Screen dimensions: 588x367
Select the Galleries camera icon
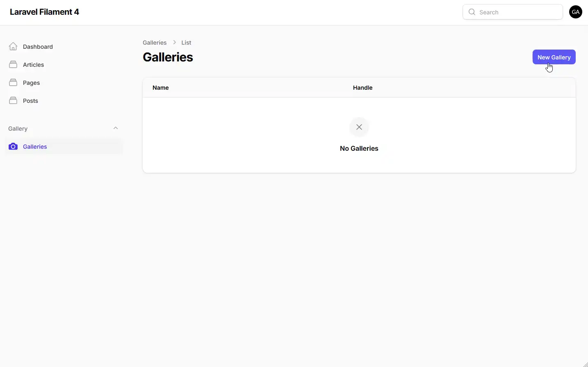click(x=13, y=146)
